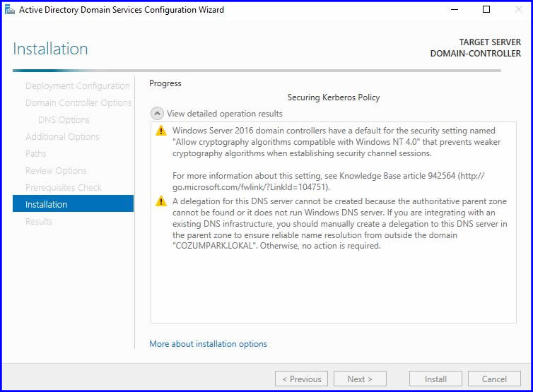Viewport: 533px width, 392px height.
Task: Select Additional Options step
Action: [62, 137]
